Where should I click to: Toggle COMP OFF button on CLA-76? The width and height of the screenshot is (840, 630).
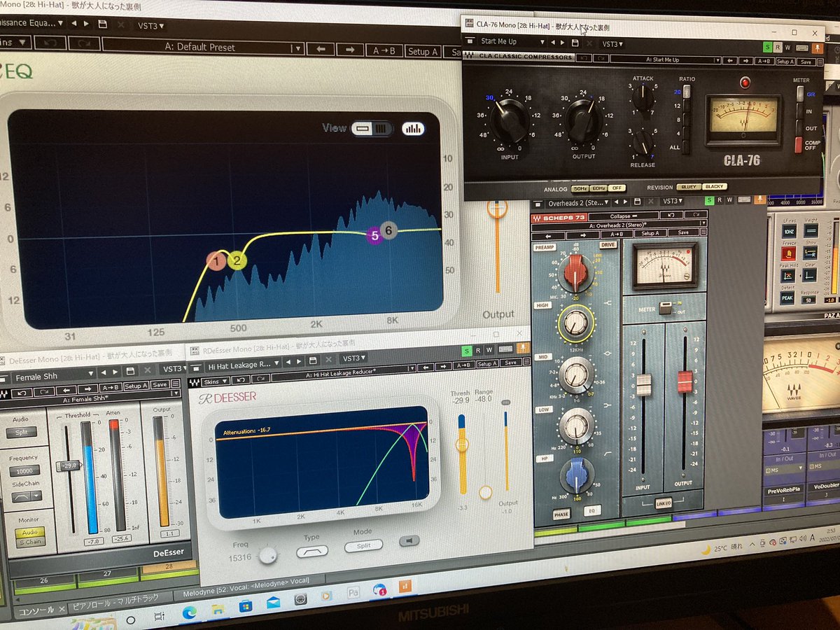click(x=799, y=145)
